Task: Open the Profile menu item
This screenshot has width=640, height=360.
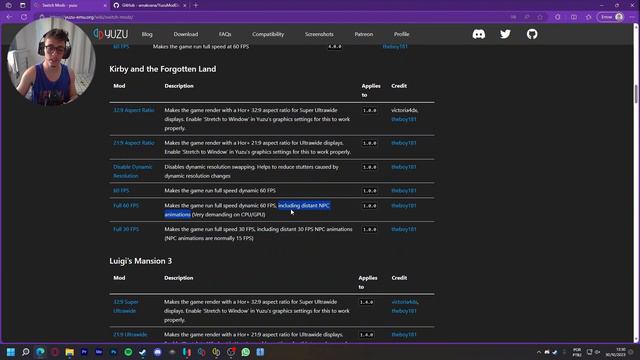Action: [402, 34]
